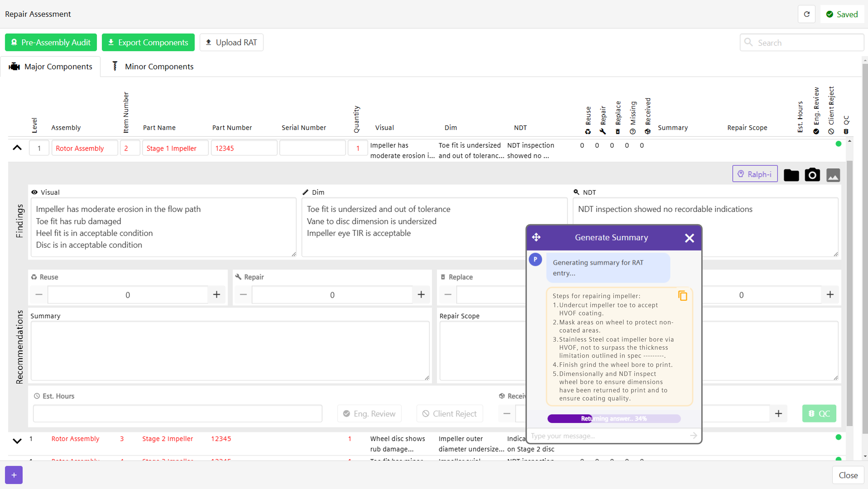Open the image gallery icon

833,175
